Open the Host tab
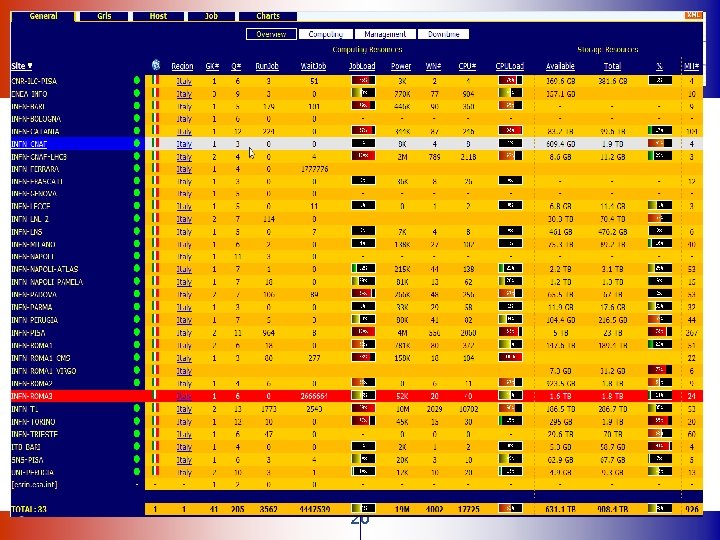The height and width of the screenshot is (540, 720). 158,16
